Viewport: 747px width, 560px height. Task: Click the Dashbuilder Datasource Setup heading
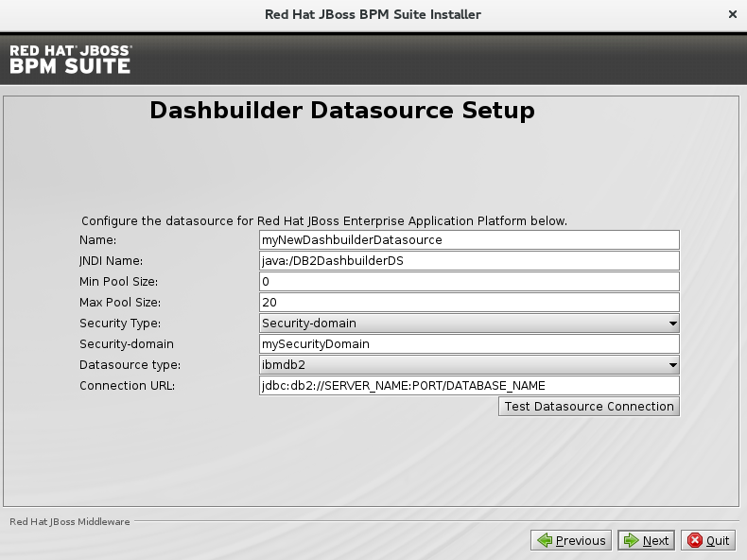pyautogui.click(x=342, y=111)
